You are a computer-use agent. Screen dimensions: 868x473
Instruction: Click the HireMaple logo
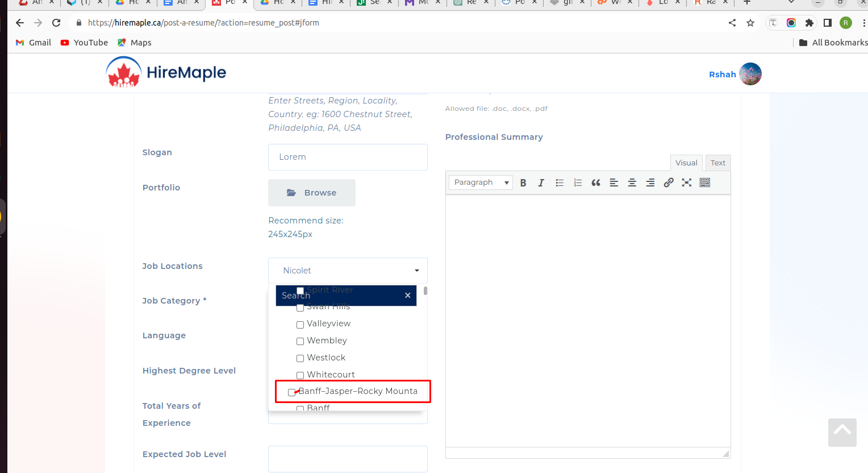(166, 72)
